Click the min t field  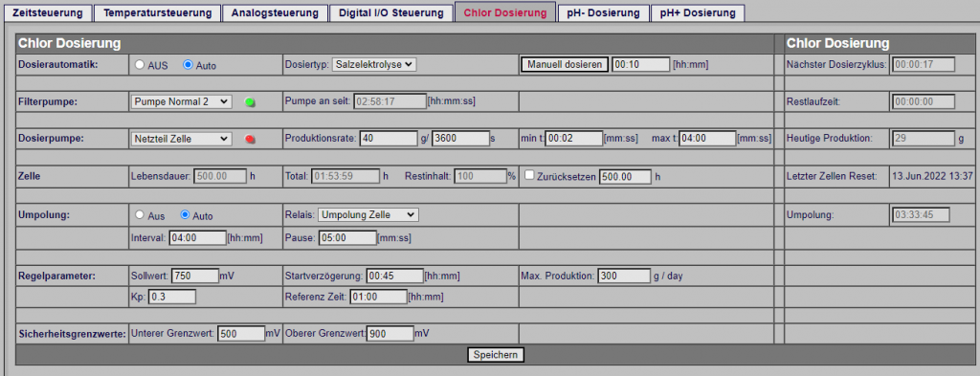tap(574, 139)
